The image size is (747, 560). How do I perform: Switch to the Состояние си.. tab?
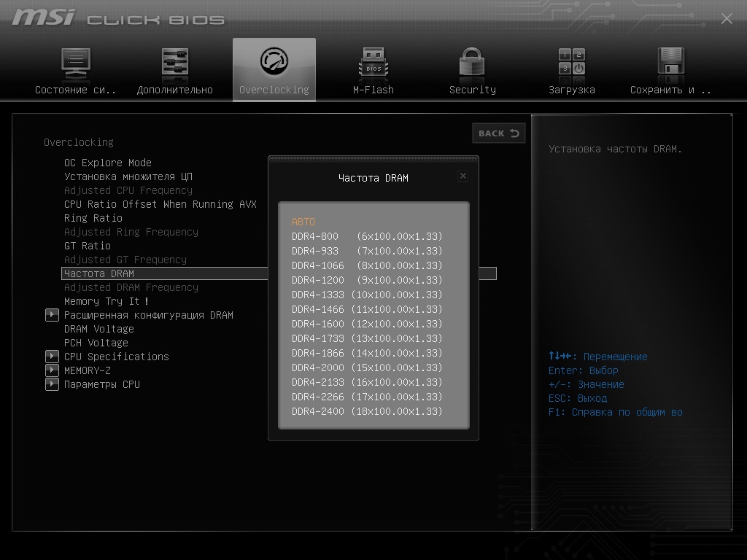pyautogui.click(x=75, y=90)
